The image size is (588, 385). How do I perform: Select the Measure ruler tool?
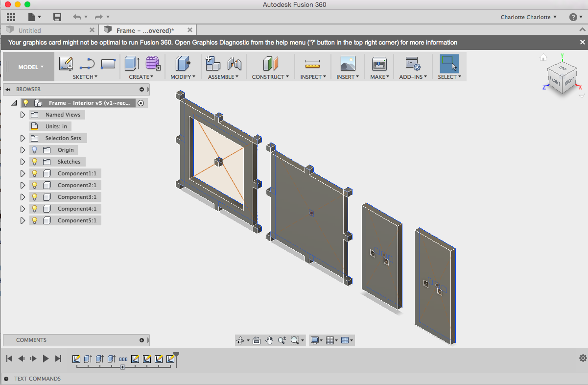pyautogui.click(x=312, y=64)
